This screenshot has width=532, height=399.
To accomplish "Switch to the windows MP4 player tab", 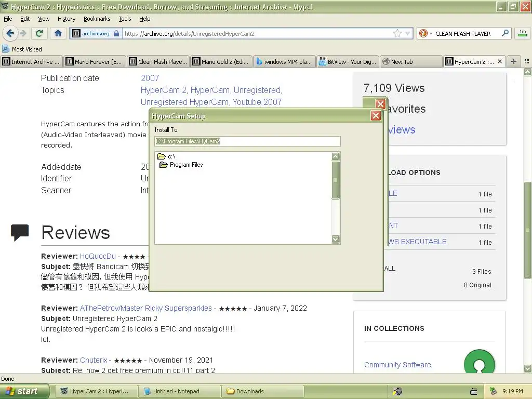I will 285,61.
